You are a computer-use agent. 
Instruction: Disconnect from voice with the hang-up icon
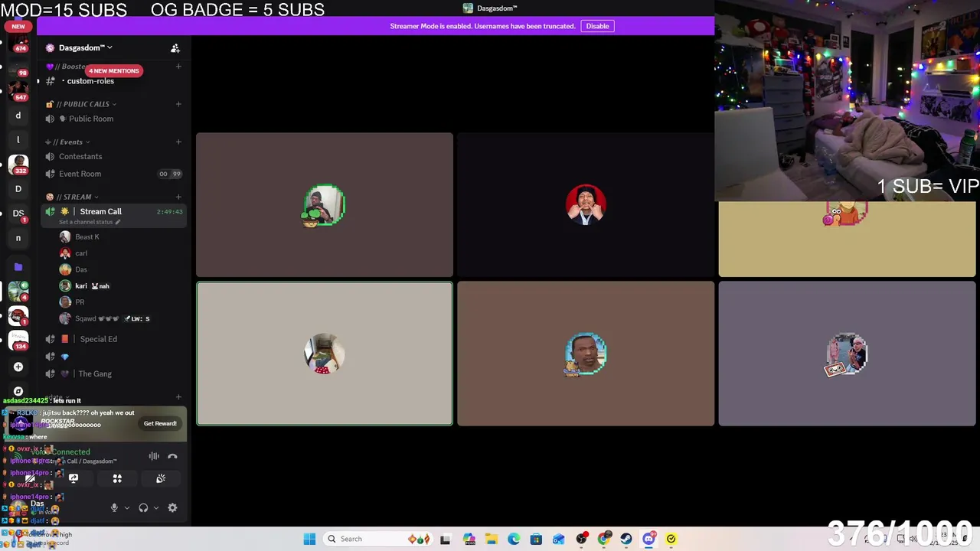[x=172, y=456]
